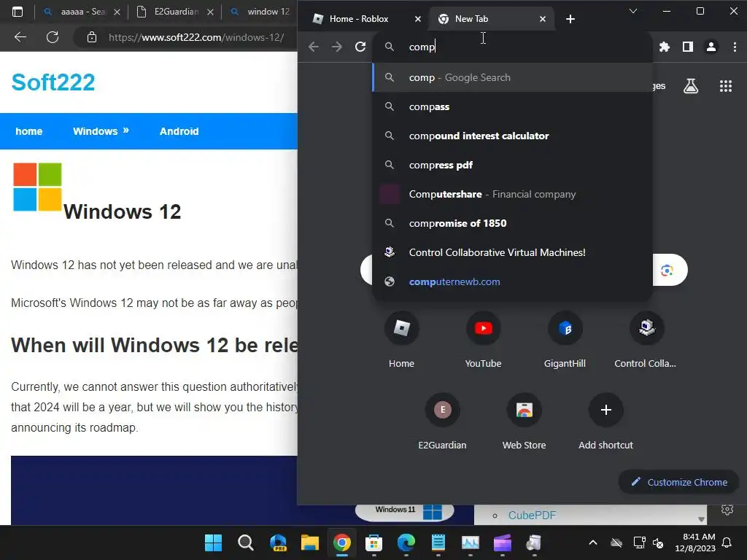Image resolution: width=747 pixels, height=560 pixels.
Task: Open the computernewb.com suggestion
Action: (x=512, y=281)
